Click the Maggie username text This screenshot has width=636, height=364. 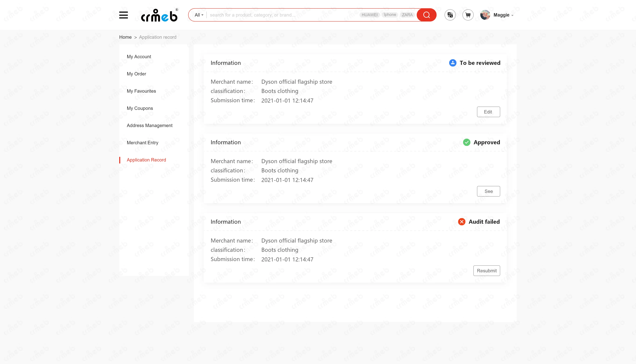coord(501,15)
